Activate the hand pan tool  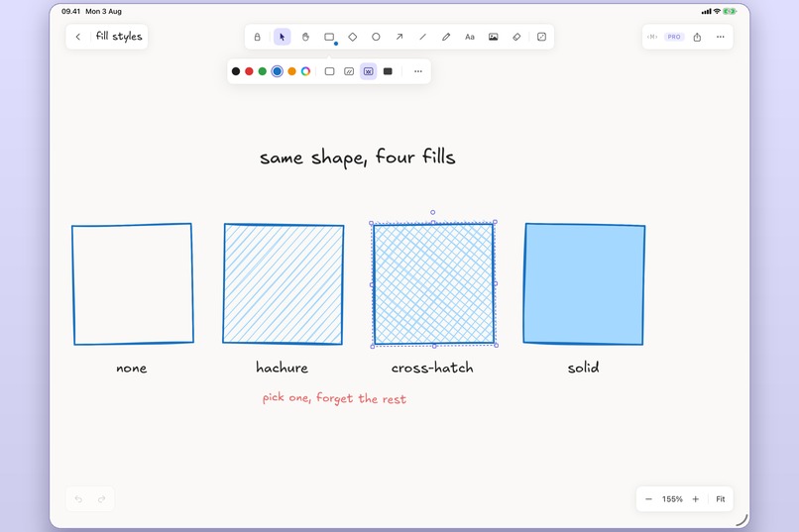point(305,37)
